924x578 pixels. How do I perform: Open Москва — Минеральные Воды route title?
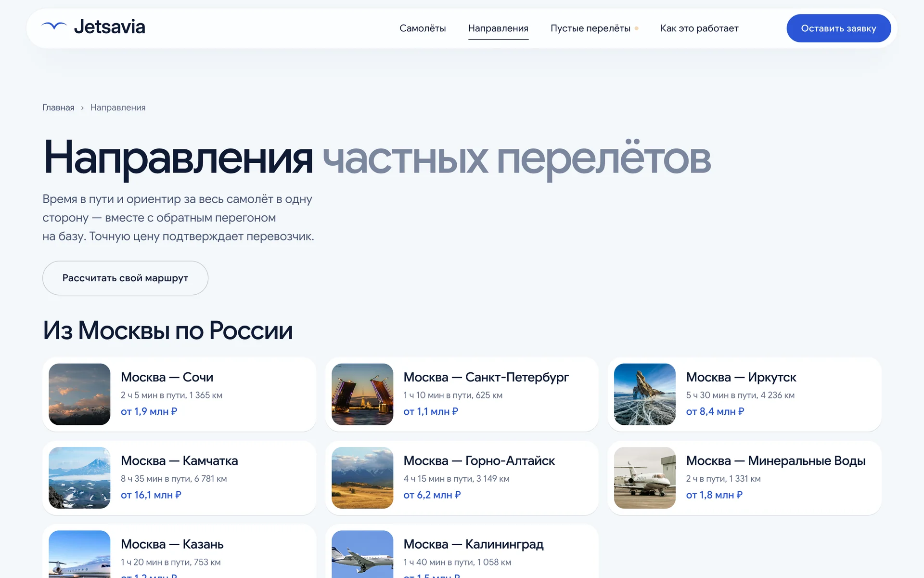point(776,460)
